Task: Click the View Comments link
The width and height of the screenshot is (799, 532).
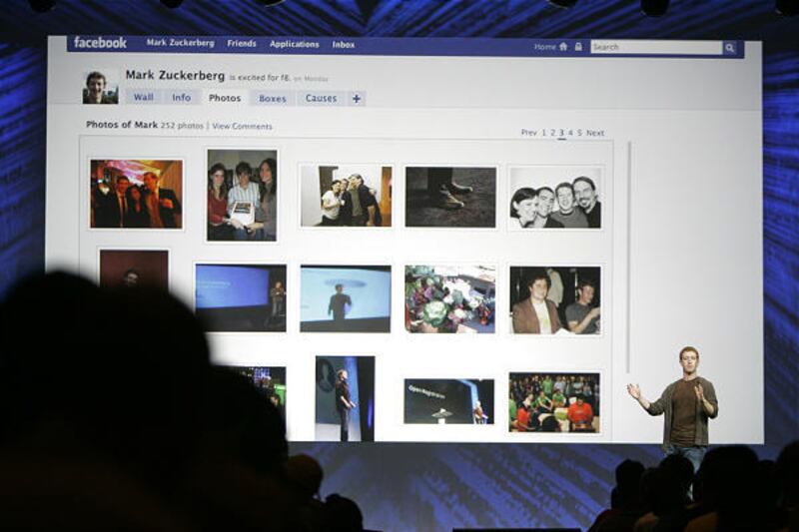Action: (242, 127)
